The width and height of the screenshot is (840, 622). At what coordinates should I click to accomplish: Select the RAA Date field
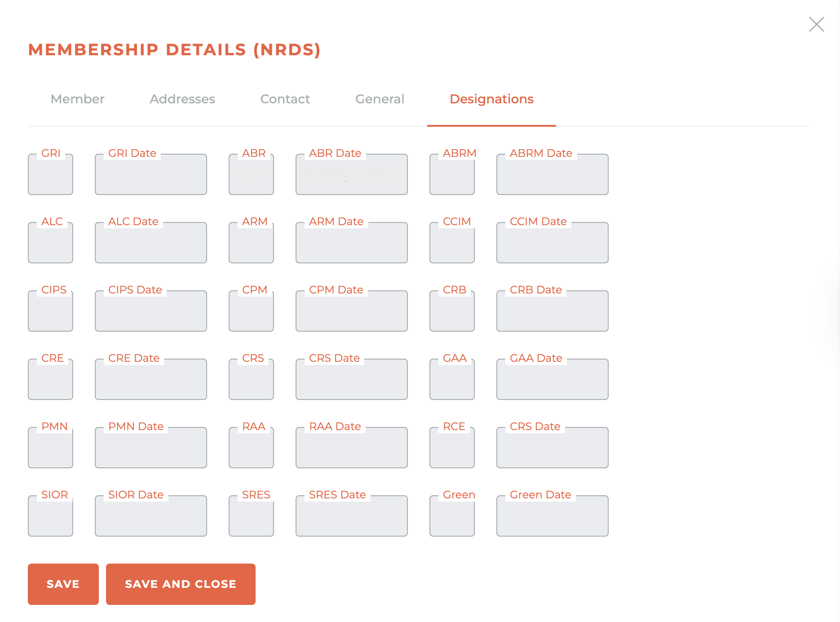coord(351,447)
